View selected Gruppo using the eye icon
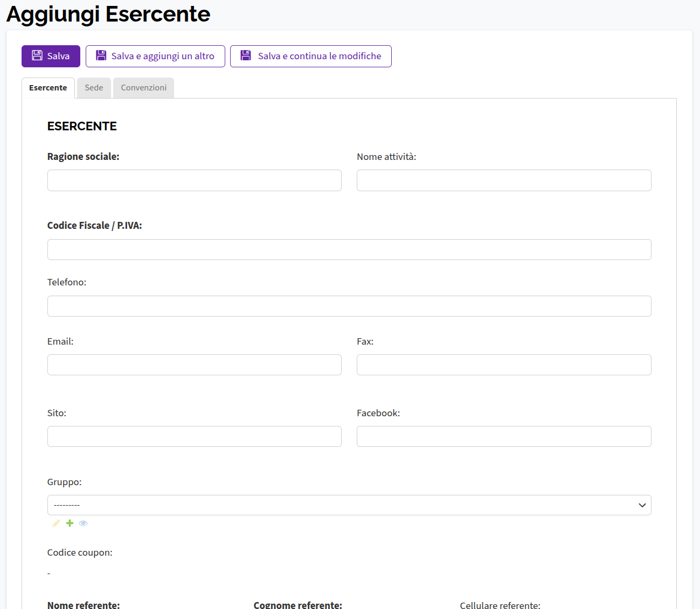700x609 pixels. pyautogui.click(x=83, y=523)
